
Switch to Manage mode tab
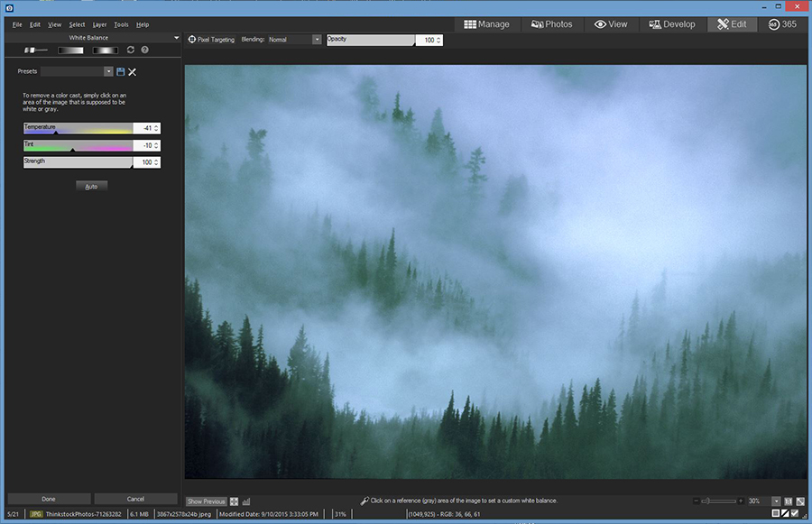(x=486, y=24)
